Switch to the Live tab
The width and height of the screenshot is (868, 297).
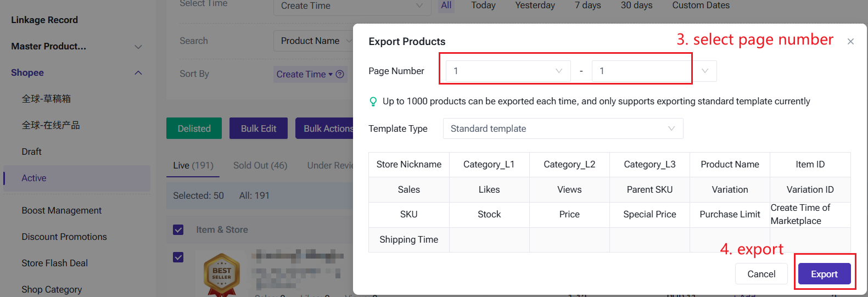tap(193, 165)
